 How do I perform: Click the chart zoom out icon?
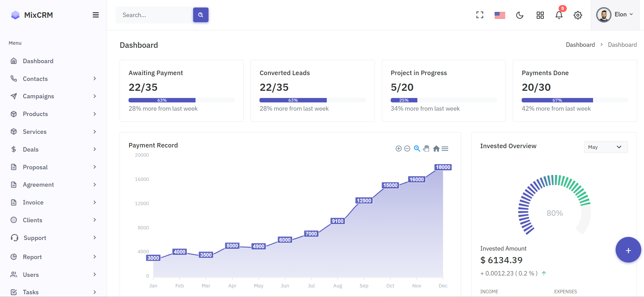pos(407,148)
